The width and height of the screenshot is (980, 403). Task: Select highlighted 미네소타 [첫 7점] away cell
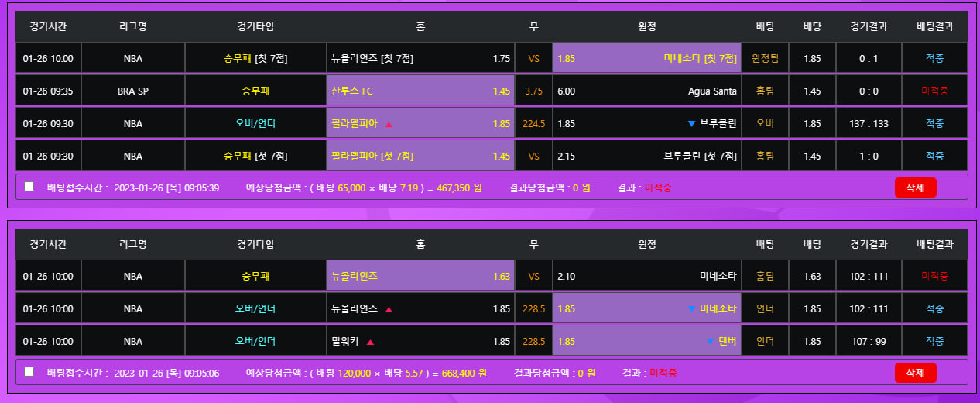pos(646,59)
